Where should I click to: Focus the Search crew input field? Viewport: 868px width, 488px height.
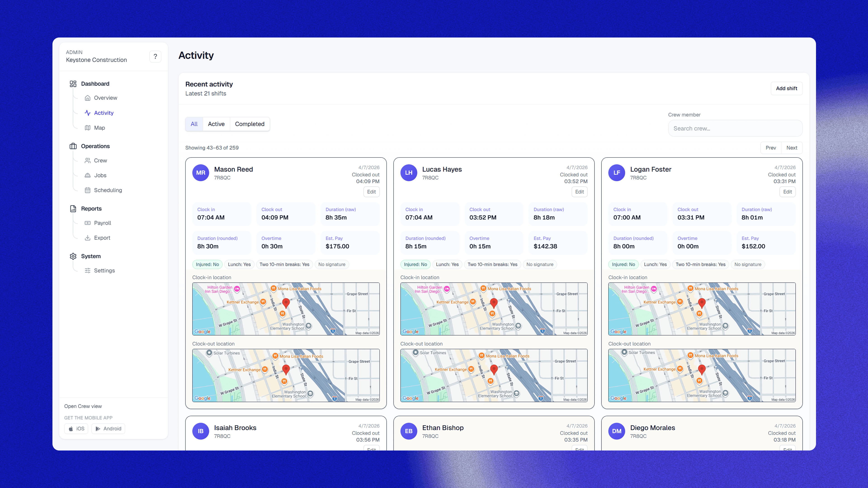point(735,128)
